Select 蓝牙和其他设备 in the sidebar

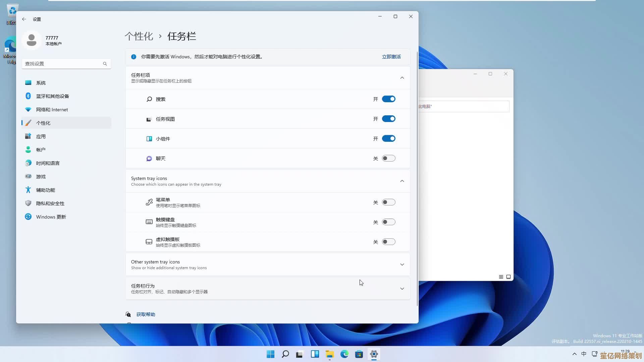[x=53, y=96]
